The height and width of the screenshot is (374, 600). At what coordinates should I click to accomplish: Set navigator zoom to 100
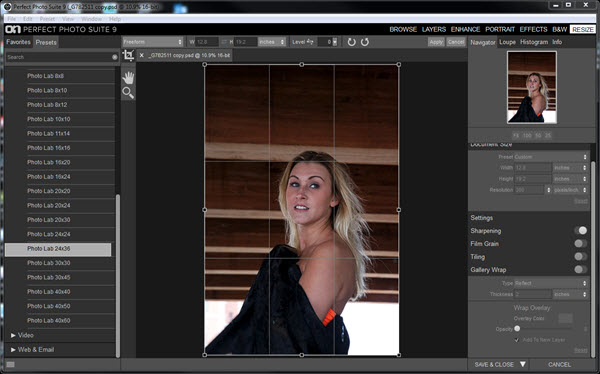pos(527,136)
